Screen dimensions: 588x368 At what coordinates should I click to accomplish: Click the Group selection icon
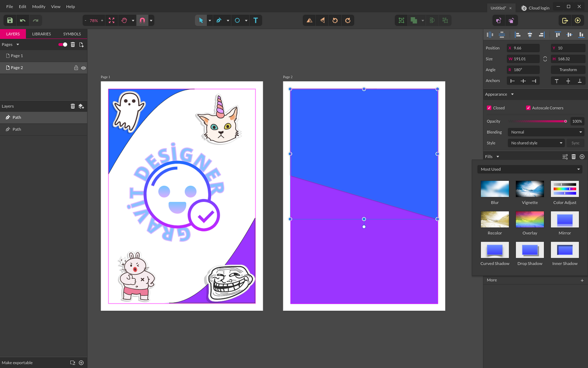point(401,21)
